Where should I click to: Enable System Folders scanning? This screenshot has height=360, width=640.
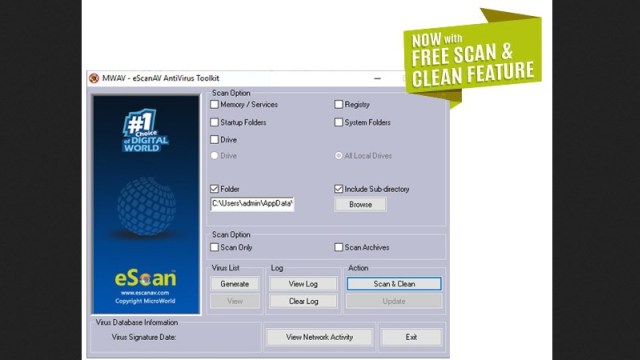[338, 122]
